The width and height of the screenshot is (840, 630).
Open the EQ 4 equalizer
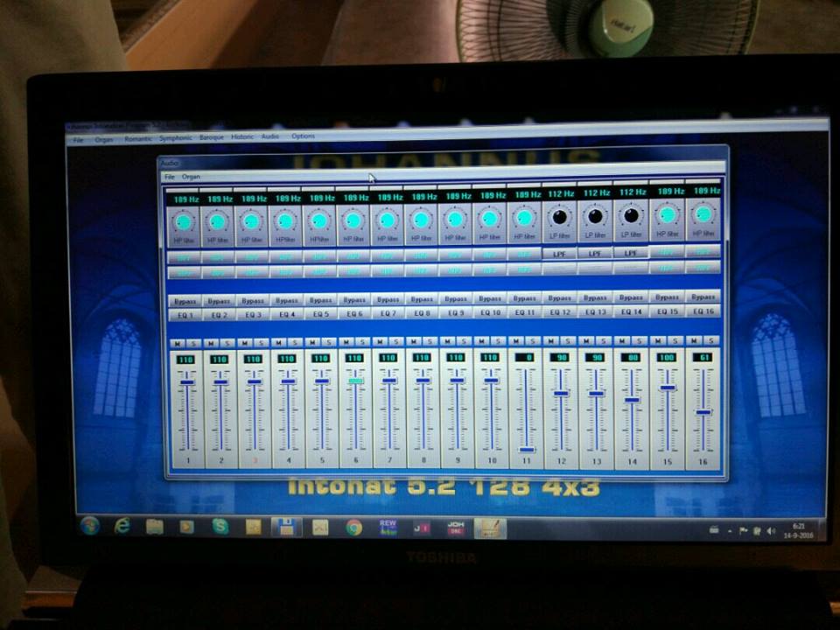[287, 314]
